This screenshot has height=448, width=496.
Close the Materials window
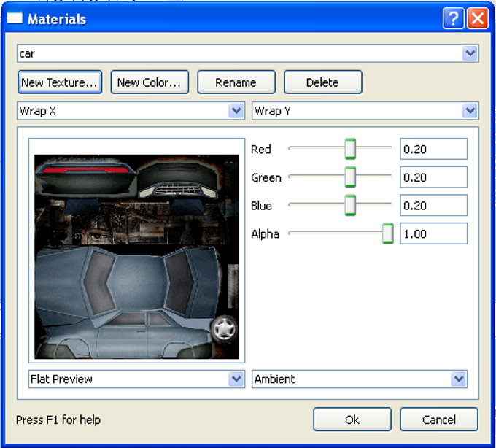coord(478,19)
